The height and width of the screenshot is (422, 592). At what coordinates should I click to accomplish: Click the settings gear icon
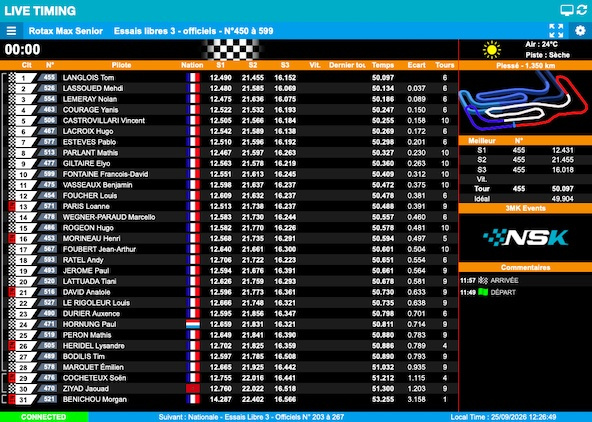[580, 31]
